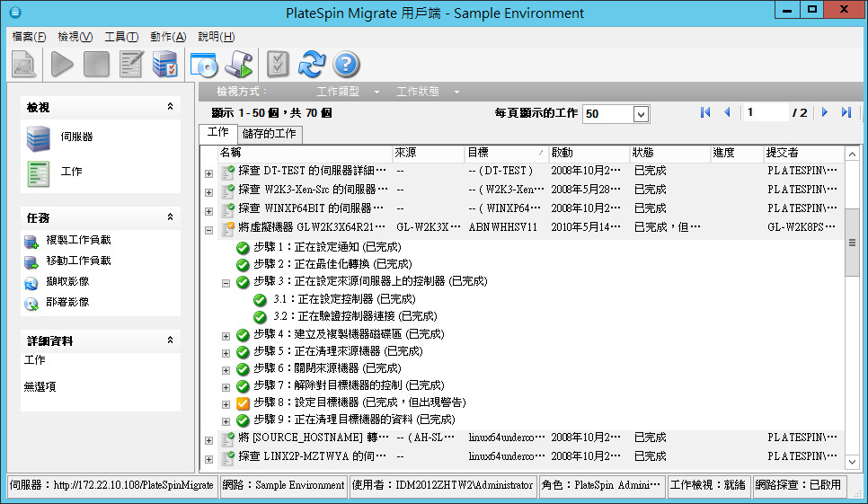
Task: Expand 步驟 8 設定目標機器
Action: click(226, 403)
